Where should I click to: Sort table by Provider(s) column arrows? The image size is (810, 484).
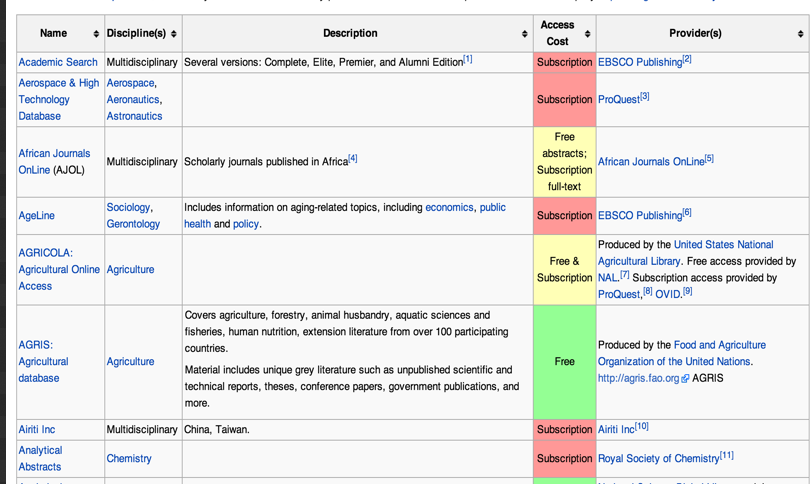point(800,34)
